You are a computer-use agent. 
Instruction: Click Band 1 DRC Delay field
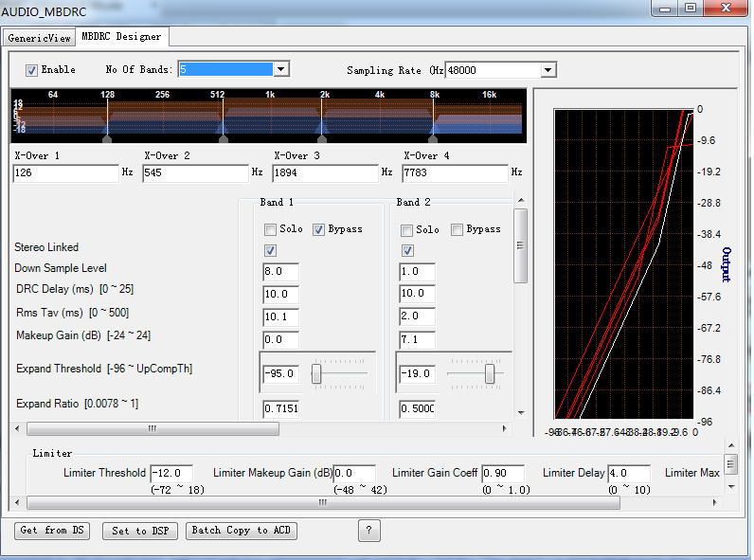tap(280, 294)
